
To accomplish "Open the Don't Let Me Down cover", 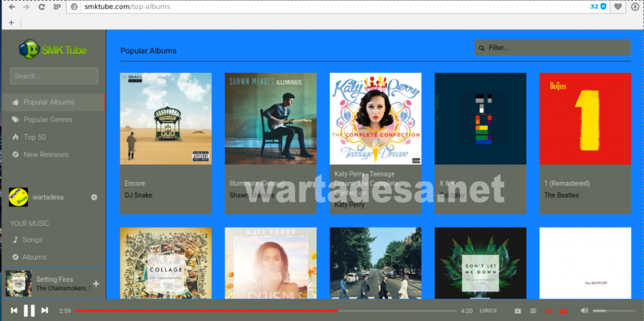I will coord(480,263).
